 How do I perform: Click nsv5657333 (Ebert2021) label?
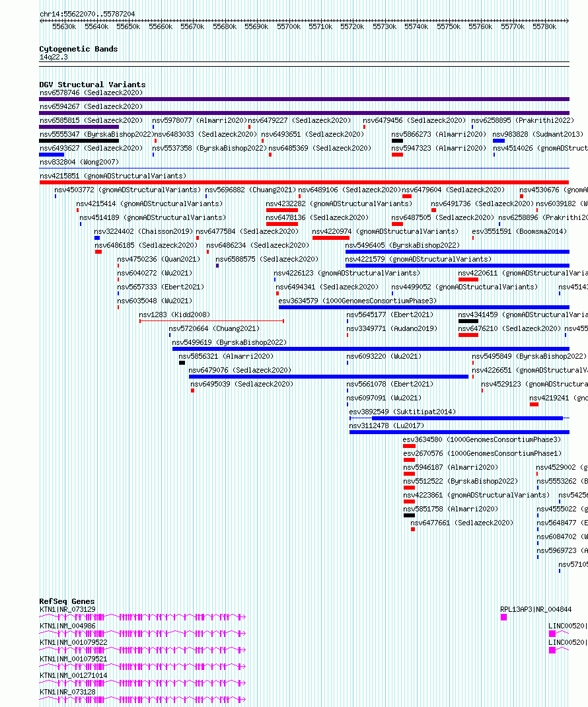pos(161,287)
